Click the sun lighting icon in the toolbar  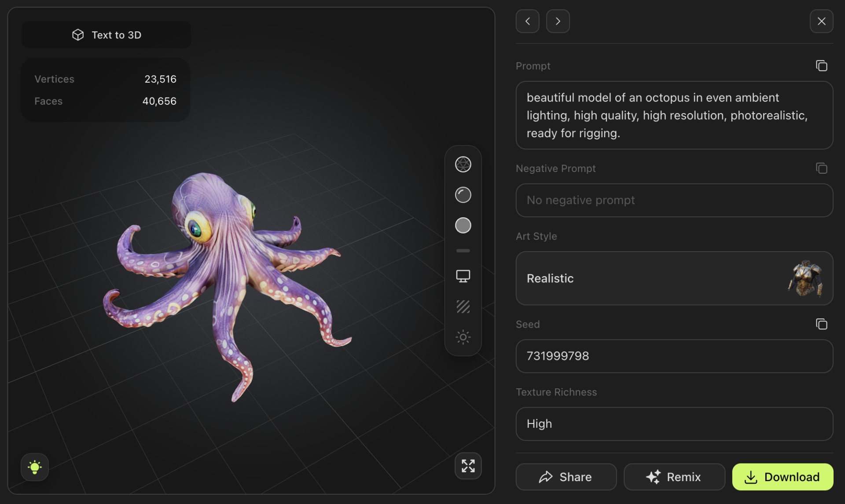(x=463, y=337)
